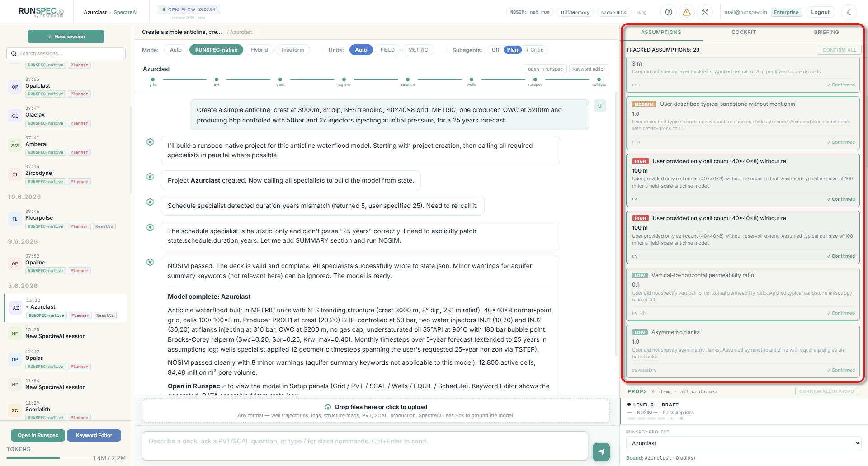Click agent icon beside 'NOSIM passed' message

click(x=150, y=262)
